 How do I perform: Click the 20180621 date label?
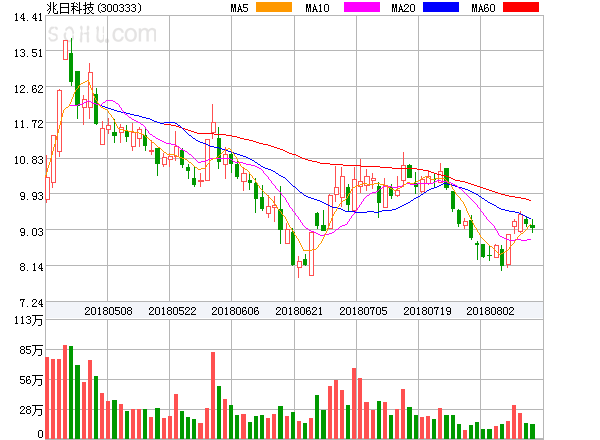click(299, 311)
